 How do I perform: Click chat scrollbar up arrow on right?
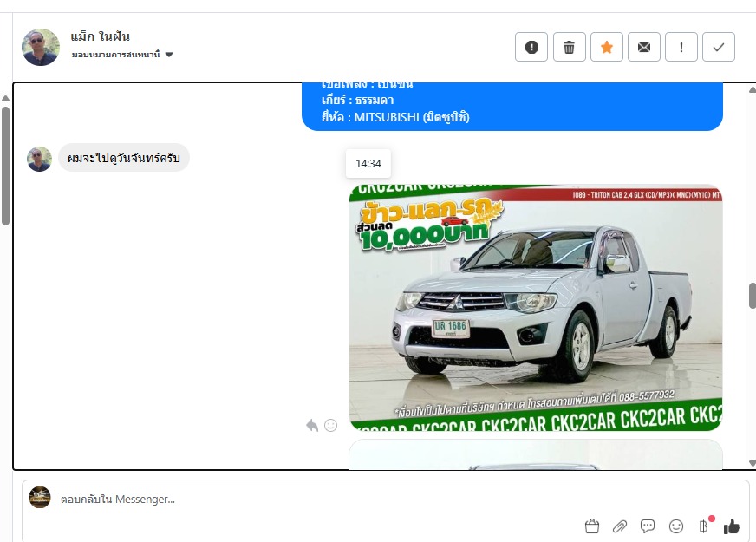click(753, 89)
